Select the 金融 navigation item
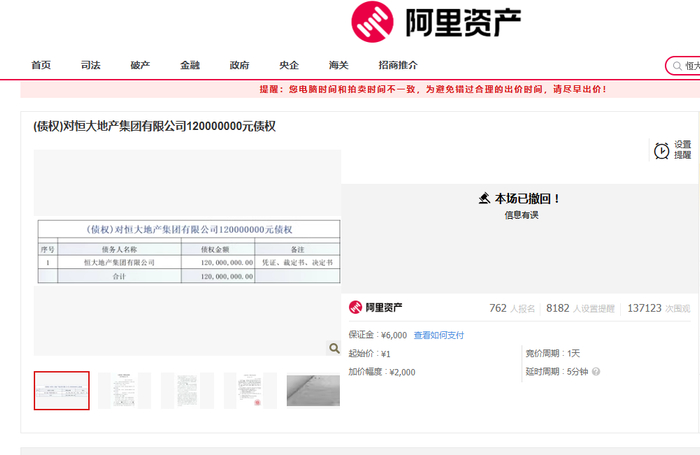 (x=190, y=65)
